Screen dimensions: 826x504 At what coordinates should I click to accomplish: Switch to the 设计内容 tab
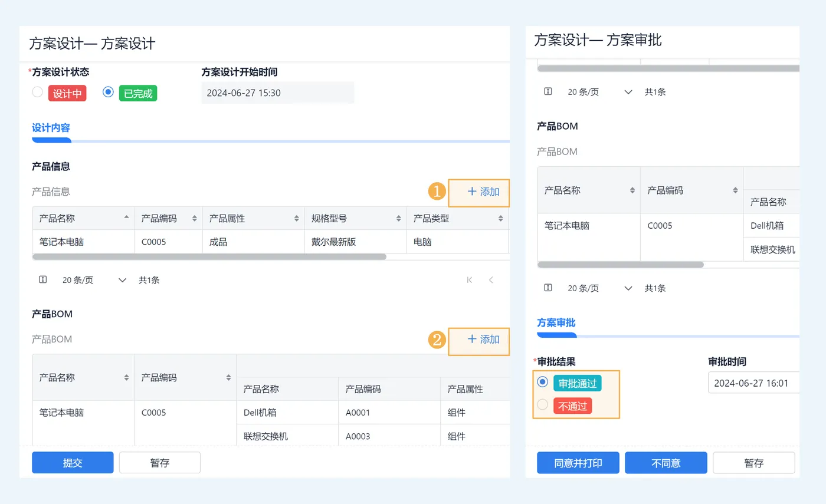click(51, 127)
